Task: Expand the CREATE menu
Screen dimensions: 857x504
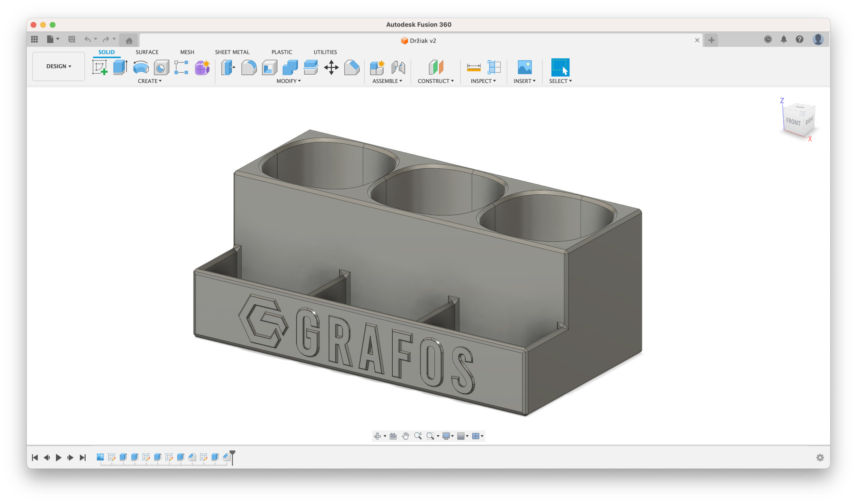Action: 150,81
